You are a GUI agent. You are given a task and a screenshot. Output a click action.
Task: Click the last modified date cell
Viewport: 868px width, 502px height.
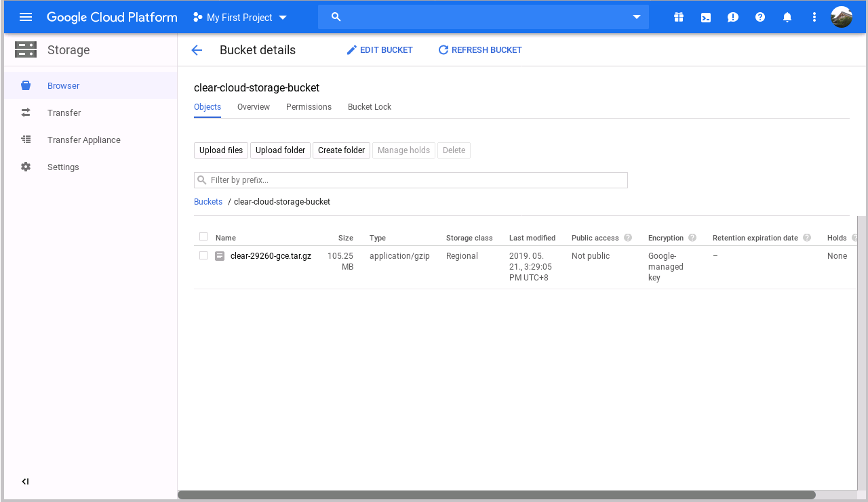coord(531,267)
